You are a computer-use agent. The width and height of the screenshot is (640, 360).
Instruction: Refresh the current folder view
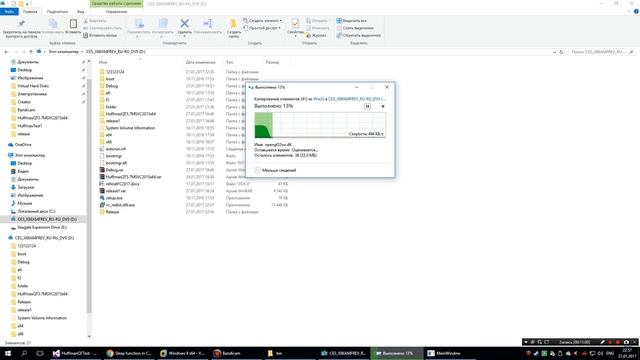point(561,52)
